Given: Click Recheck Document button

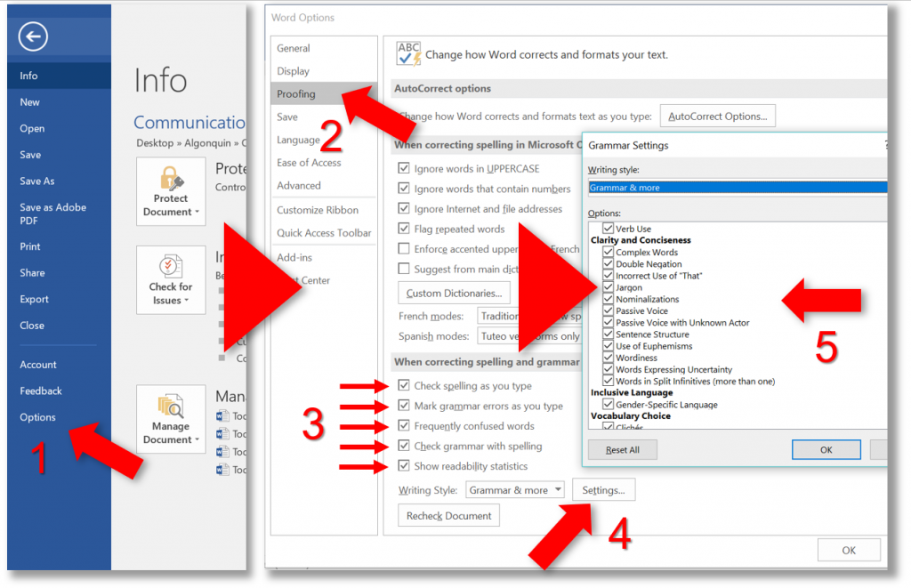Looking at the screenshot, I should click(x=448, y=515).
